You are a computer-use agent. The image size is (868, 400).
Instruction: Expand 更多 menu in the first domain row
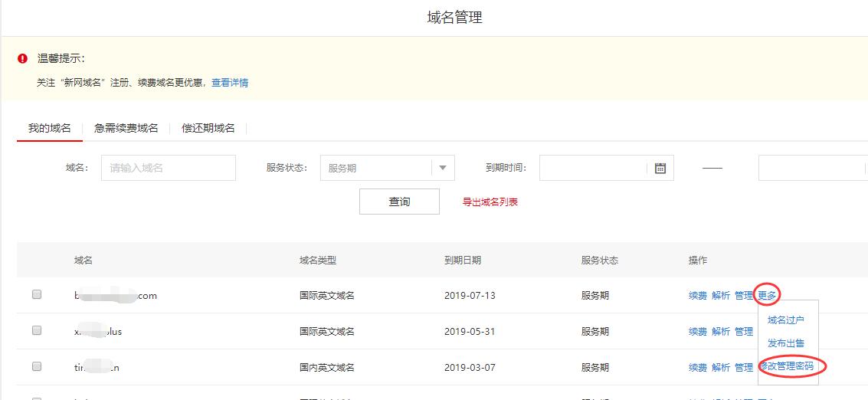767,295
